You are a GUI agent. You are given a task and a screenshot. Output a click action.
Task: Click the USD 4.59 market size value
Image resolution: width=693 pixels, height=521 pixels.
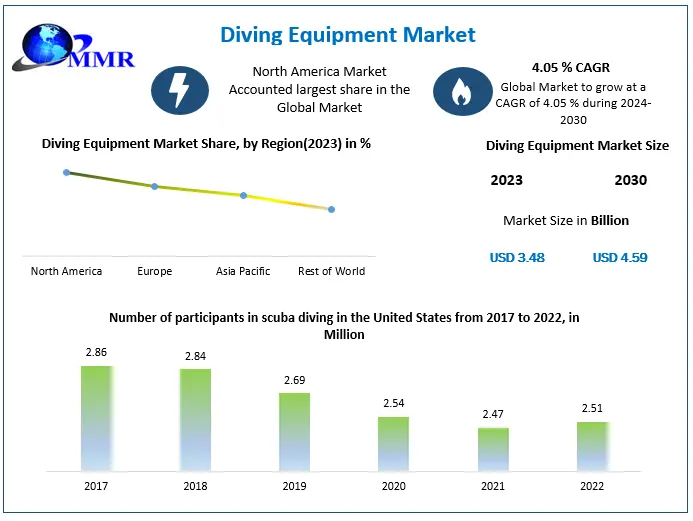(620, 258)
